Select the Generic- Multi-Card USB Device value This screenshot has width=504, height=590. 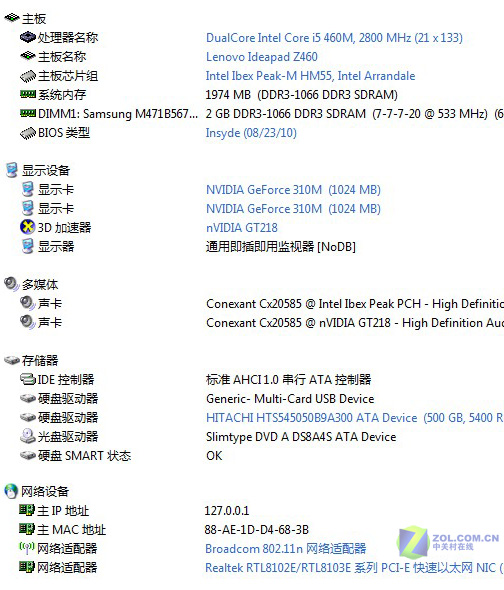pos(290,398)
